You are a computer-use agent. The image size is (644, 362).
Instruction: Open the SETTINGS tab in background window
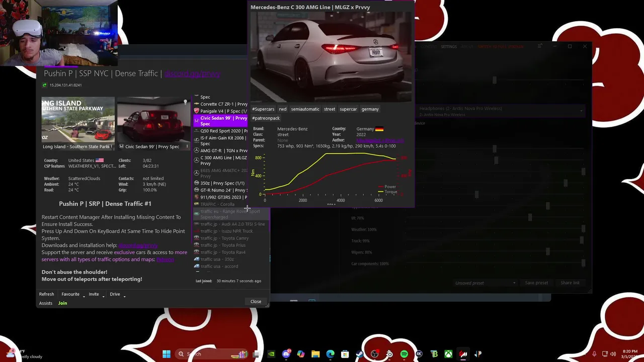449,47
